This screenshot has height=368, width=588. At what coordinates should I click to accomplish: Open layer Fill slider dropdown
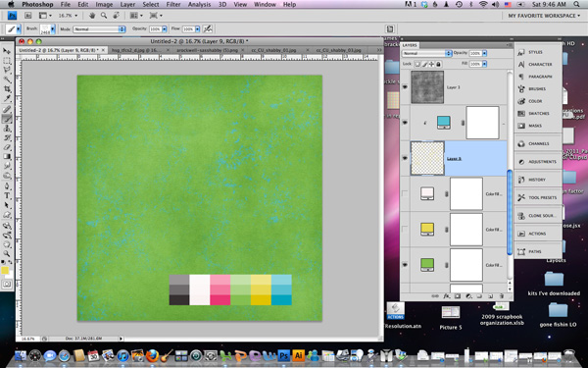click(x=484, y=64)
